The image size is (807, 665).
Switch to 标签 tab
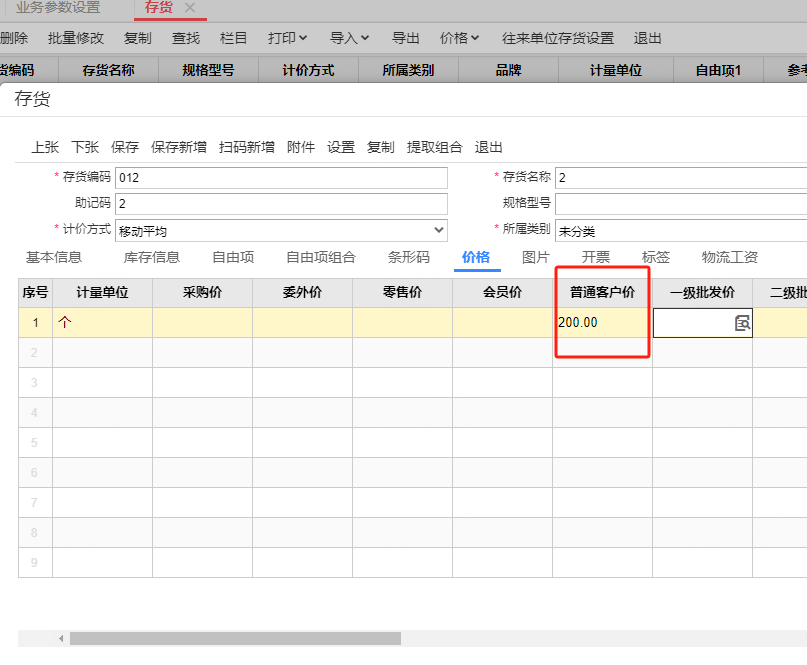click(656, 257)
